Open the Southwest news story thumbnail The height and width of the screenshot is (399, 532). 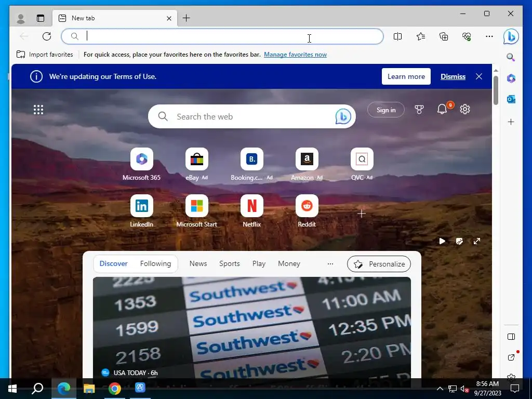point(252,327)
